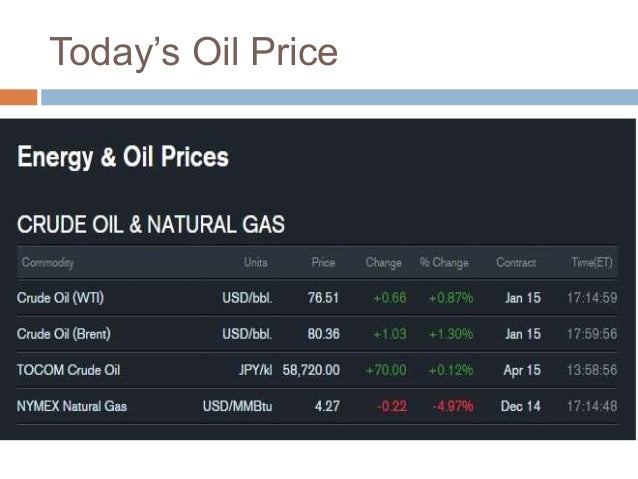Click the Energy & Oil Prices heading

[x=123, y=158]
